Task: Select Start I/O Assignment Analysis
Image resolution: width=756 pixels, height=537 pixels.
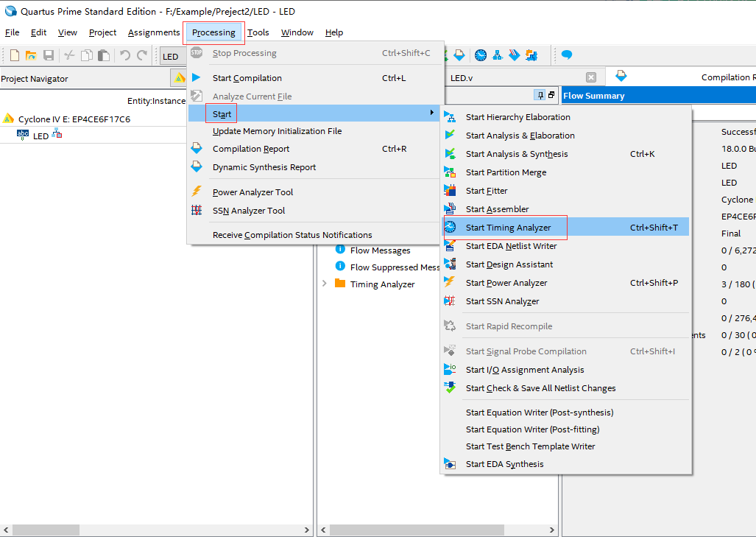Action: tap(566, 370)
